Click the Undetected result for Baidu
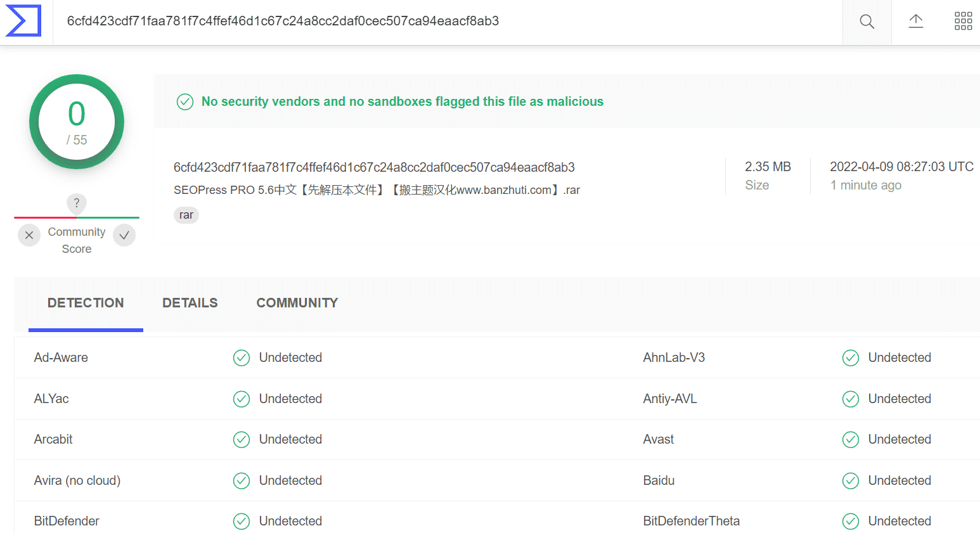Viewport: 980px width, 533px height. pos(899,481)
